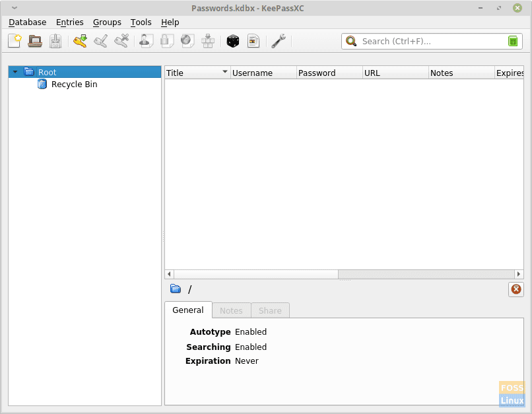532x414 pixels.
Task: Collapse the Root group in the sidebar
Action: click(15, 72)
